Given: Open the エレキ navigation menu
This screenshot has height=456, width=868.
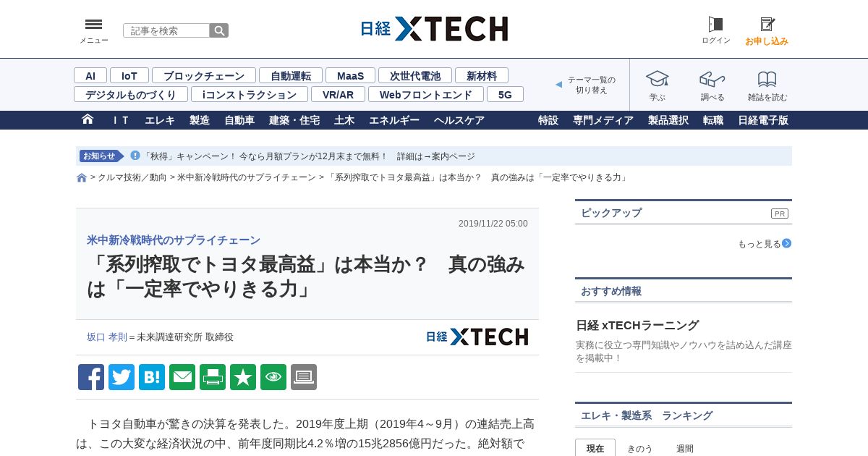Looking at the screenshot, I should (160, 120).
